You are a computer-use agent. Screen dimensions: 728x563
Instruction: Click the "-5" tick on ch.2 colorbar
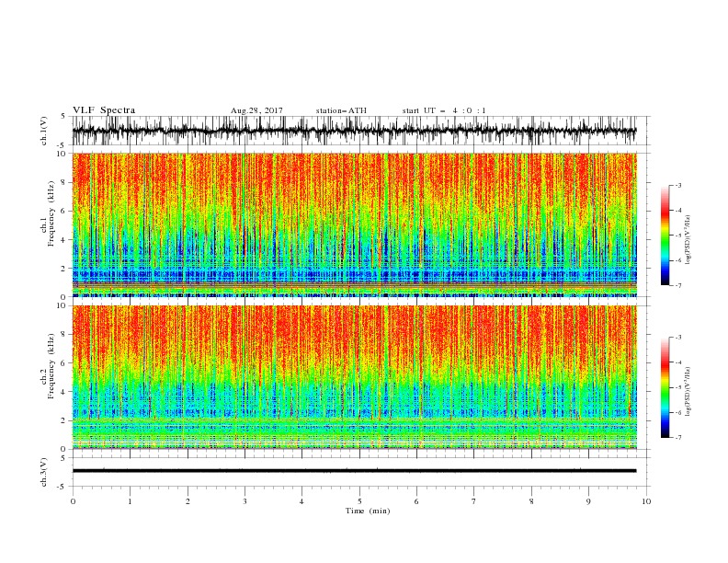coord(677,387)
